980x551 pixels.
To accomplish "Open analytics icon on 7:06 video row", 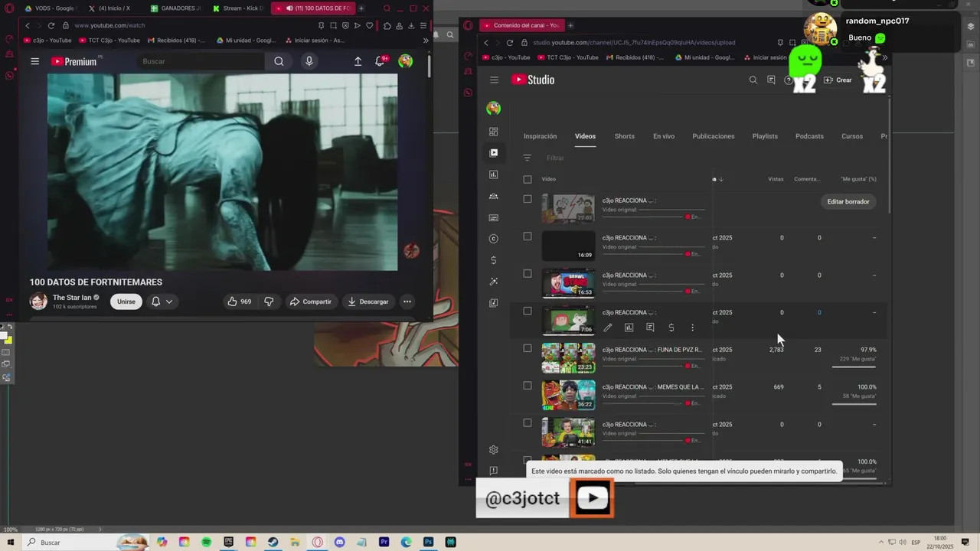I will tap(629, 328).
